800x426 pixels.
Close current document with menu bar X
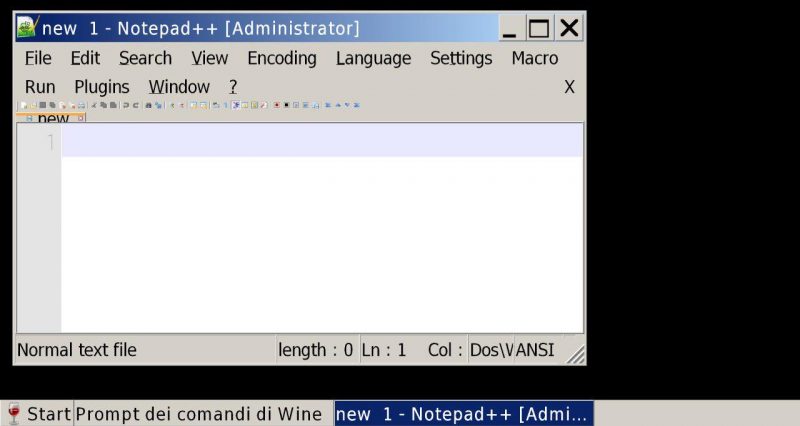[x=569, y=87]
